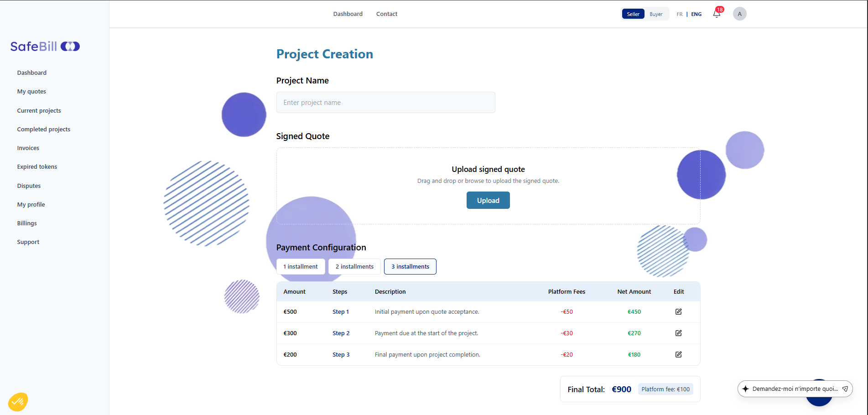Click the Step 3 label
This screenshot has width=868, height=415.
[341, 354]
